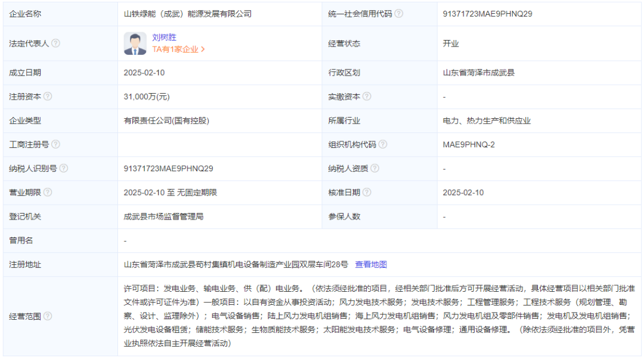This screenshot has height=358, width=644.
Task: Open legal representative avatar image
Action: (x=135, y=44)
